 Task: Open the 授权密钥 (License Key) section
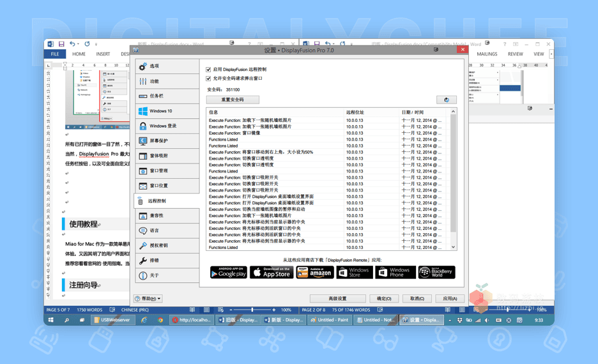(167, 245)
